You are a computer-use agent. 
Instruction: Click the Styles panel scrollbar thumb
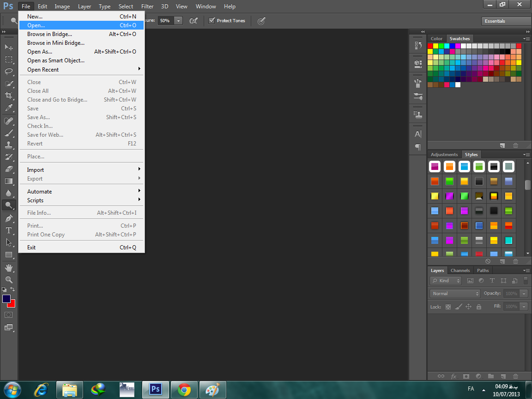point(527,185)
